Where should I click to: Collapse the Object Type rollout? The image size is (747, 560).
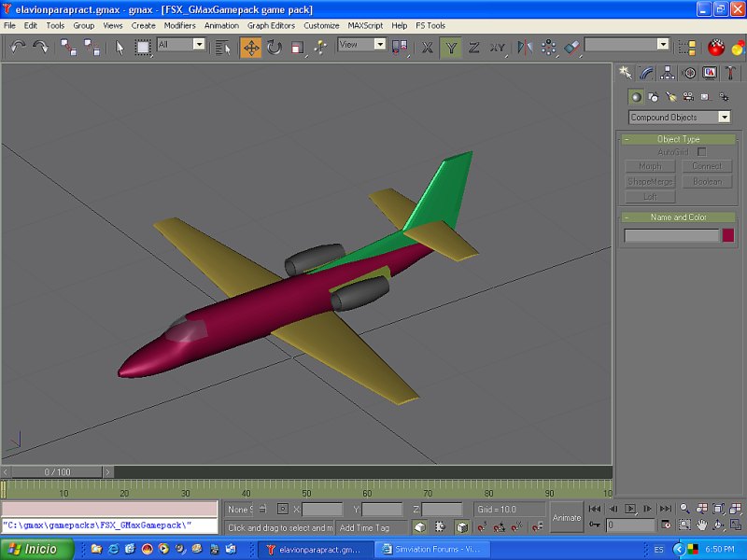pyautogui.click(x=678, y=139)
